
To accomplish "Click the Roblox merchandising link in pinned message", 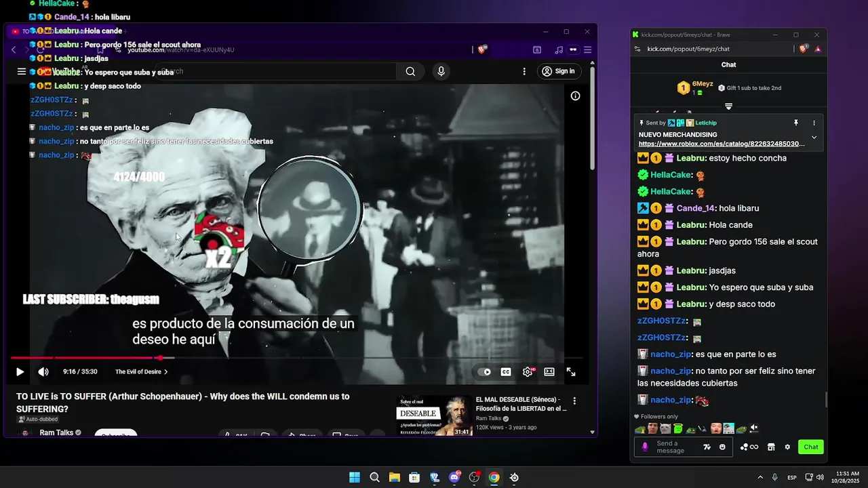I will coord(722,144).
